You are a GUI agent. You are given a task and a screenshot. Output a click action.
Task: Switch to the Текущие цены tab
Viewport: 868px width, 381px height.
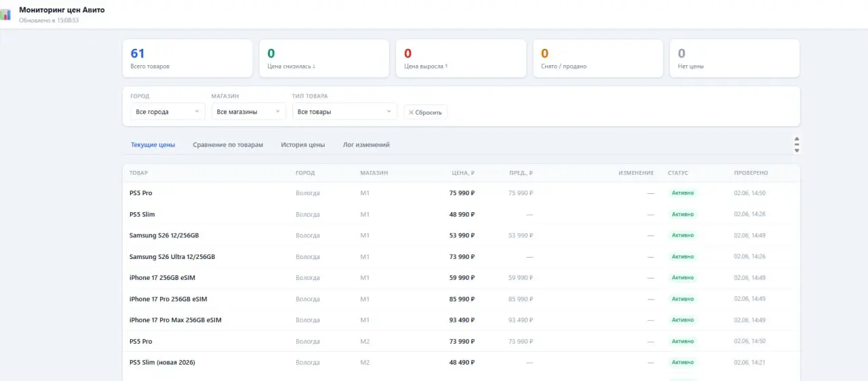(x=153, y=144)
